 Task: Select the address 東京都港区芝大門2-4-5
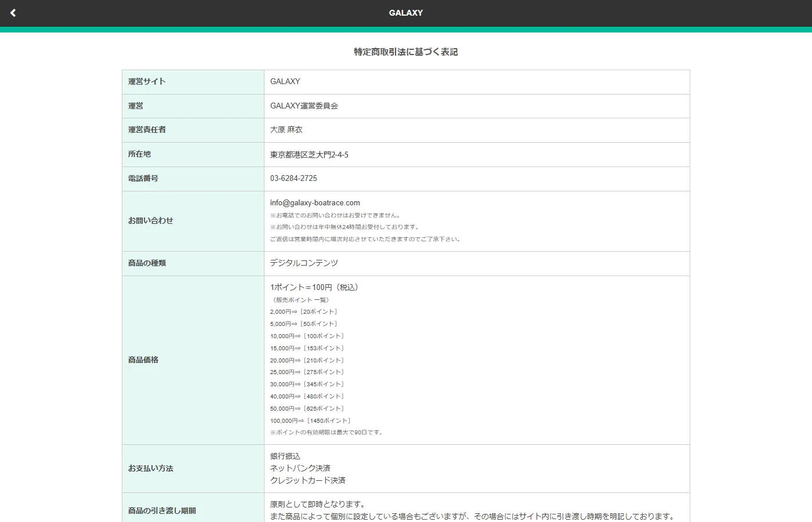(x=309, y=155)
